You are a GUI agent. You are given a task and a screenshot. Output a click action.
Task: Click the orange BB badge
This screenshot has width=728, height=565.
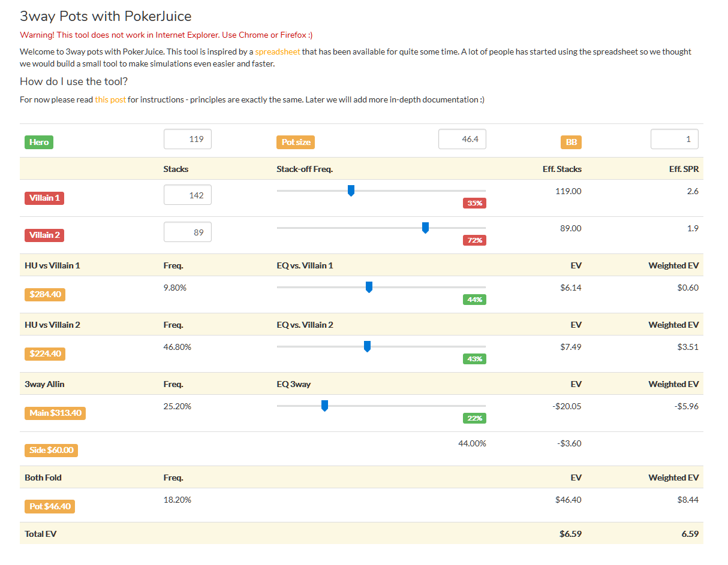pos(571,143)
